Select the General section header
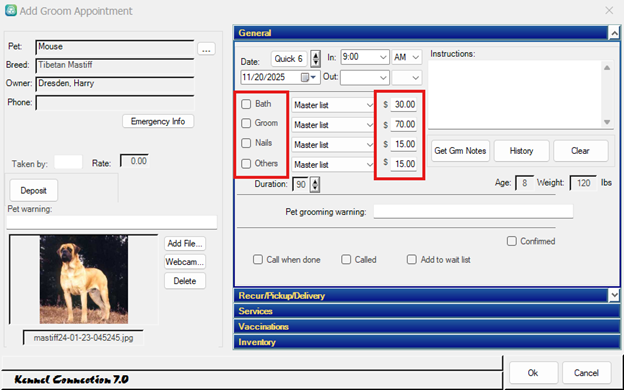624x390 pixels. click(x=421, y=33)
